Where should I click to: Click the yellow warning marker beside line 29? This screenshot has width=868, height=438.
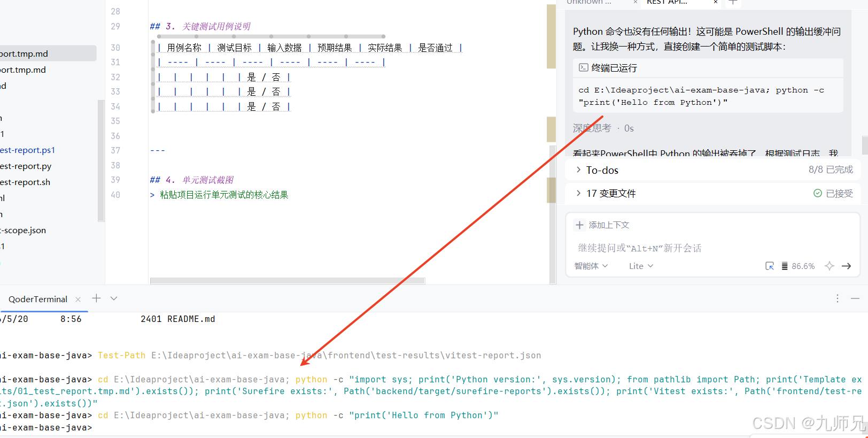[551, 36]
